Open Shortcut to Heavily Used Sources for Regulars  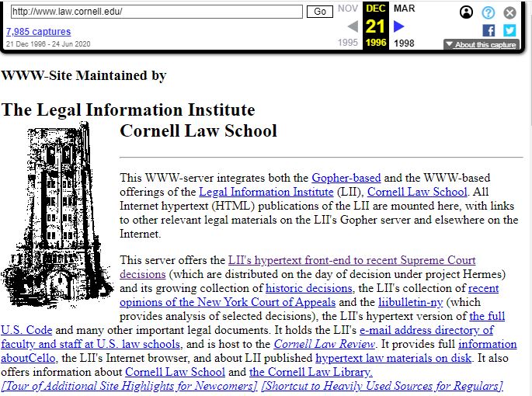382,386
